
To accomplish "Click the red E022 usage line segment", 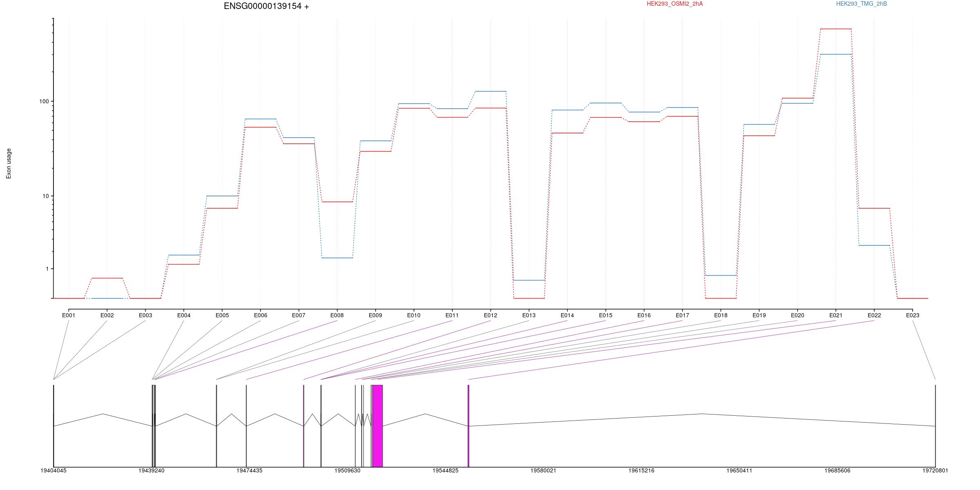I will [874, 208].
